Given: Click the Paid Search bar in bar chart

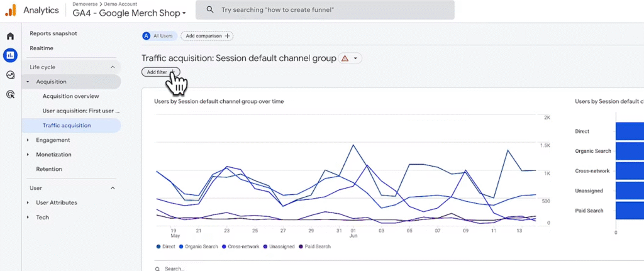Looking at the screenshot, I should click(x=630, y=211).
